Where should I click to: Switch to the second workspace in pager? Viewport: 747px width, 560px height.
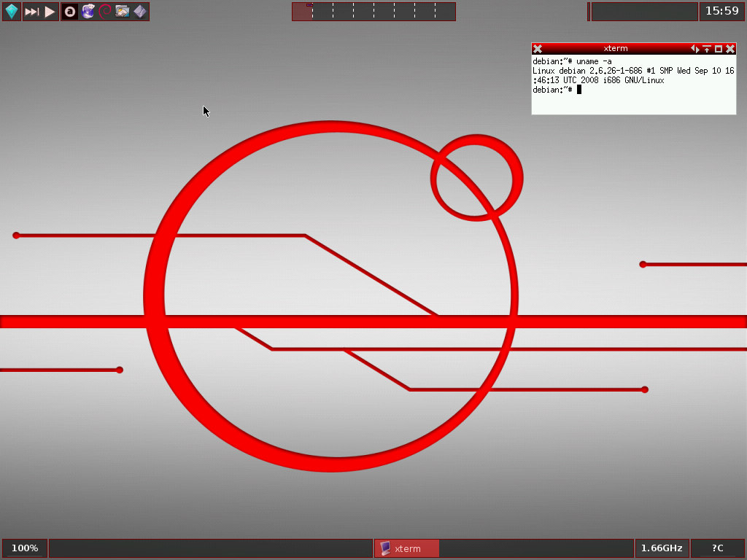(x=323, y=12)
